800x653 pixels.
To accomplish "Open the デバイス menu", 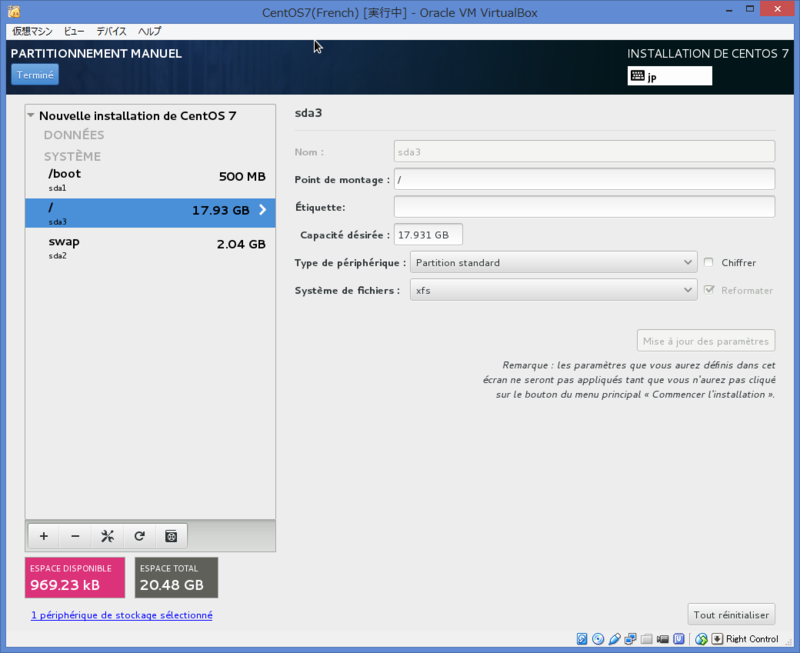I will (110, 31).
